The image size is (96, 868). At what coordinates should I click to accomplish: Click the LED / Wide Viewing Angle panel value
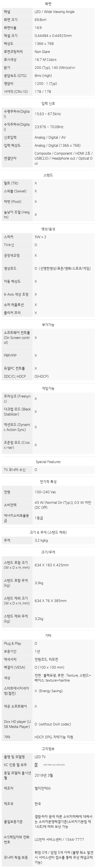pos(54,12)
